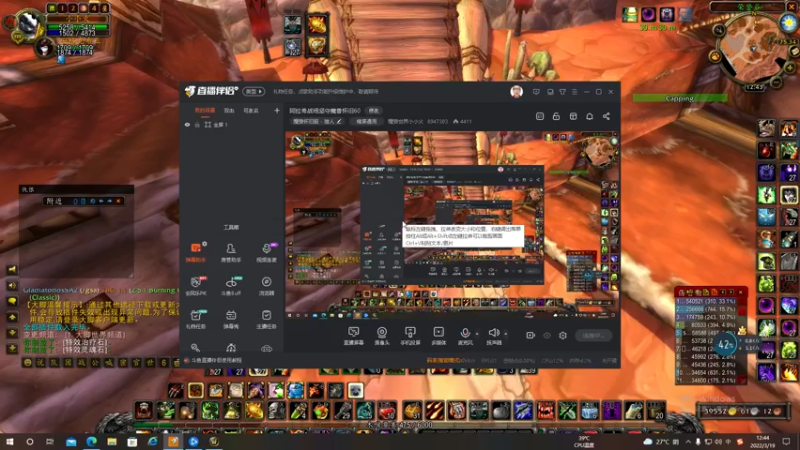Viewport: 800px width, 450px height.
Task: Click the label button after the stream title
Action: 373,111
